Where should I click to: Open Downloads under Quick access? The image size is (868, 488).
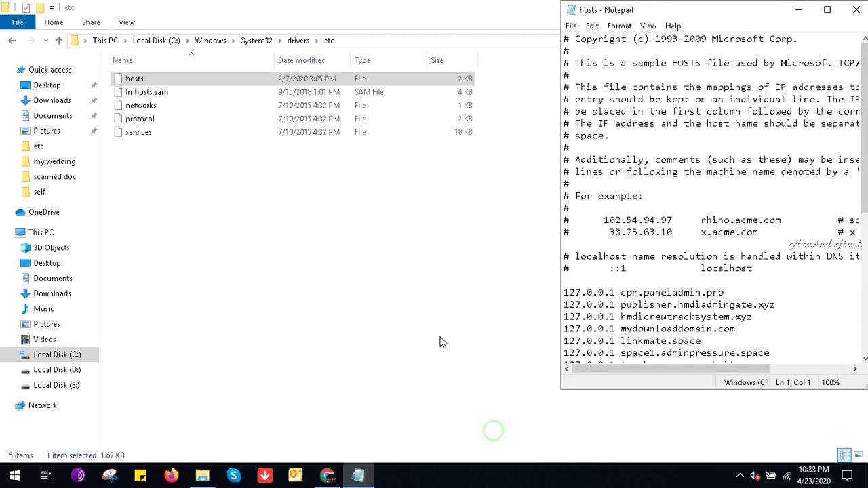52,100
